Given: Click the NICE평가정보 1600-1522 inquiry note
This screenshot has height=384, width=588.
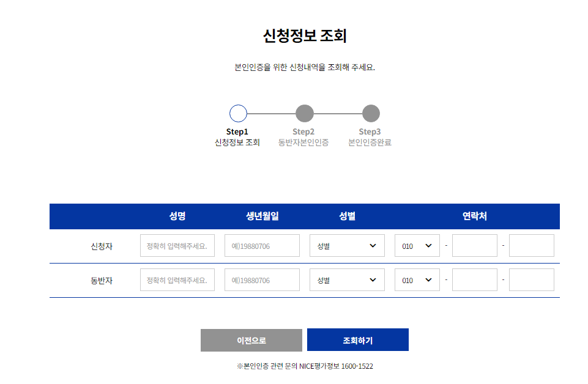Looking at the screenshot, I should click(x=305, y=366).
